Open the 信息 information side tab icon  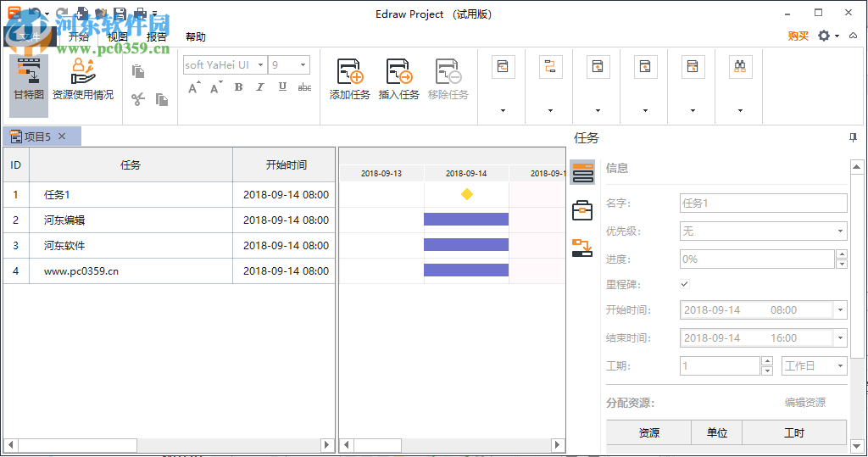click(x=582, y=172)
